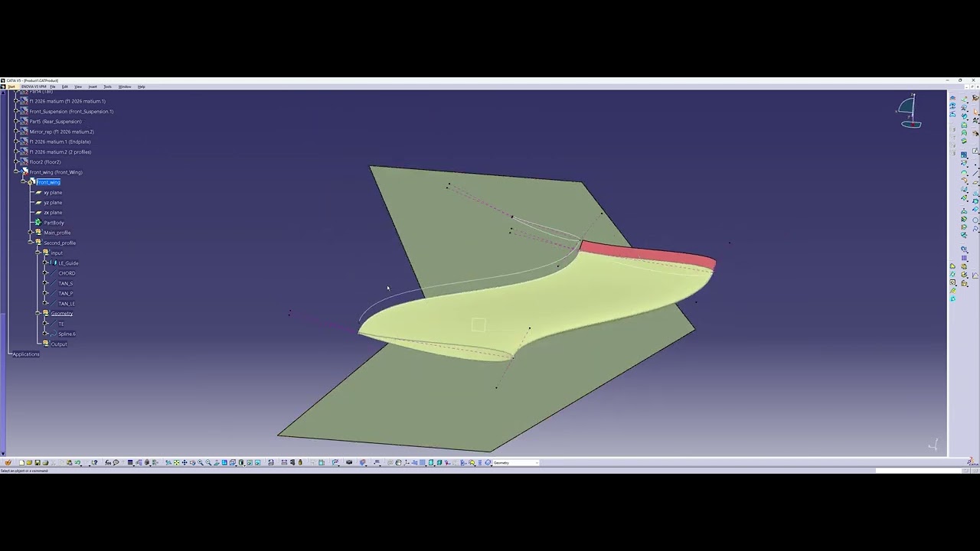980x551 pixels.
Task: Open the Edit menu
Action: (x=64, y=86)
